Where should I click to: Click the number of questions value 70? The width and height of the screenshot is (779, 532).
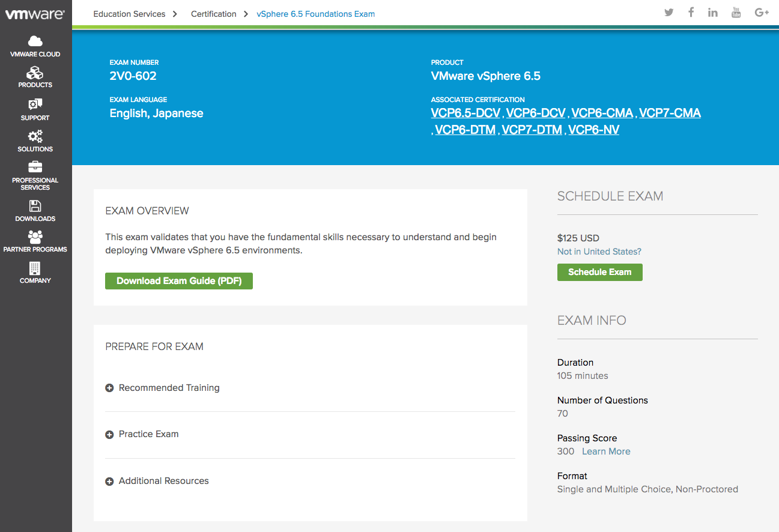click(x=563, y=414)
